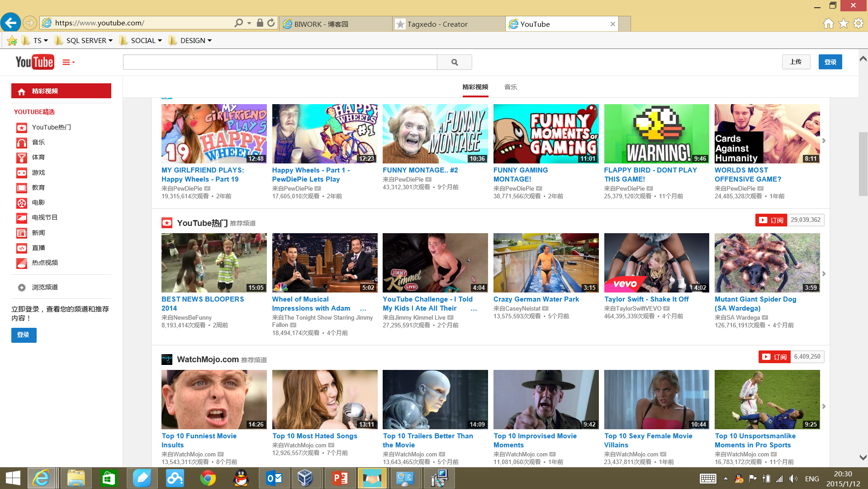Open browser Favorites star icon
This screenshot has width=868, height=489.
[x=843, y=23]
